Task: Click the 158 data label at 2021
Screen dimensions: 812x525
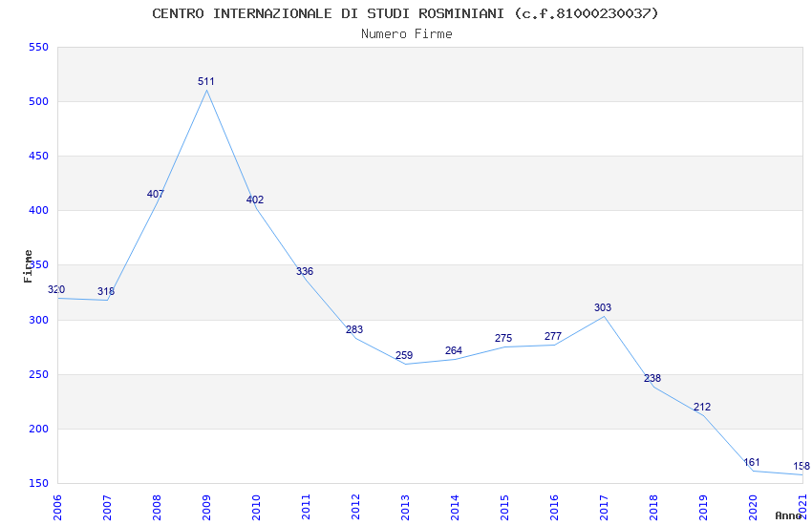Action: pos(801,466)
